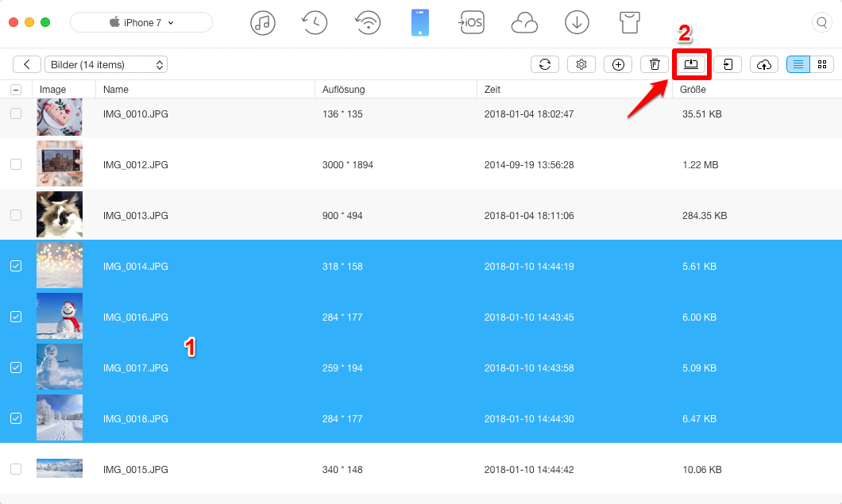Check the box for IMG_0010.JPG
842x504 pixels.
click(16, 113)
